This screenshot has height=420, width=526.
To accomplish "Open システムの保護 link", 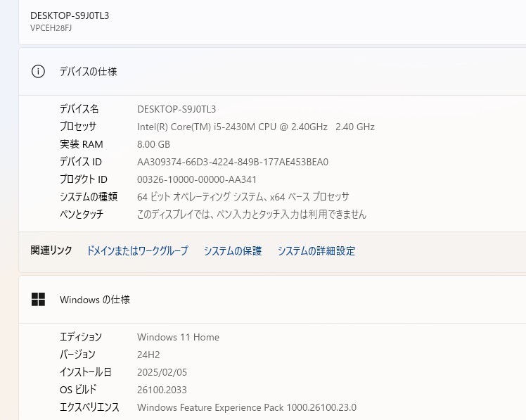I will (x=233, y=250).
